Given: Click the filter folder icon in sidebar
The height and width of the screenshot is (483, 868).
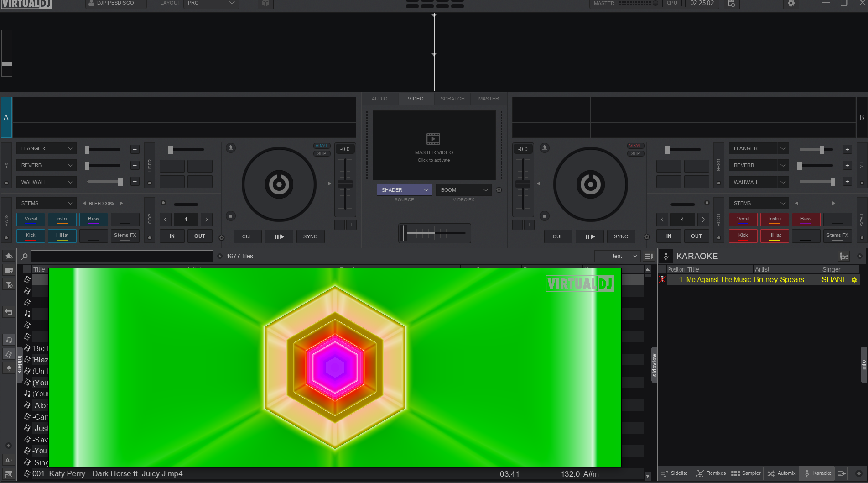Looking at the screenshot, I should [x=9, y=285].
